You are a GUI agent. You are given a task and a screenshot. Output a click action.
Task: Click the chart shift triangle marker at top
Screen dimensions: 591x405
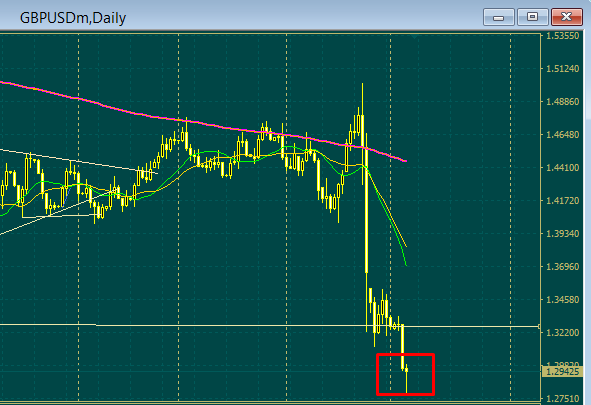[x=415, y=37]
